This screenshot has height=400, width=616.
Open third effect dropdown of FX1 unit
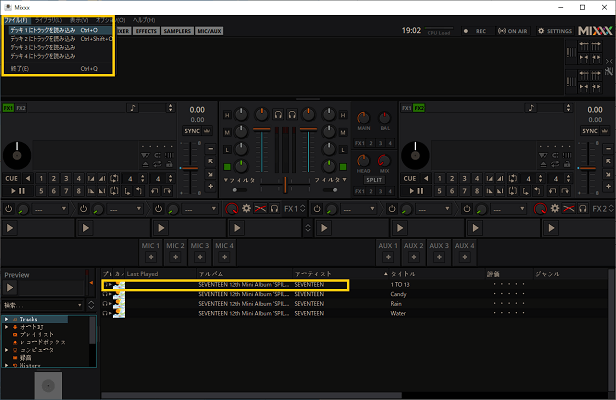point(200,209)
